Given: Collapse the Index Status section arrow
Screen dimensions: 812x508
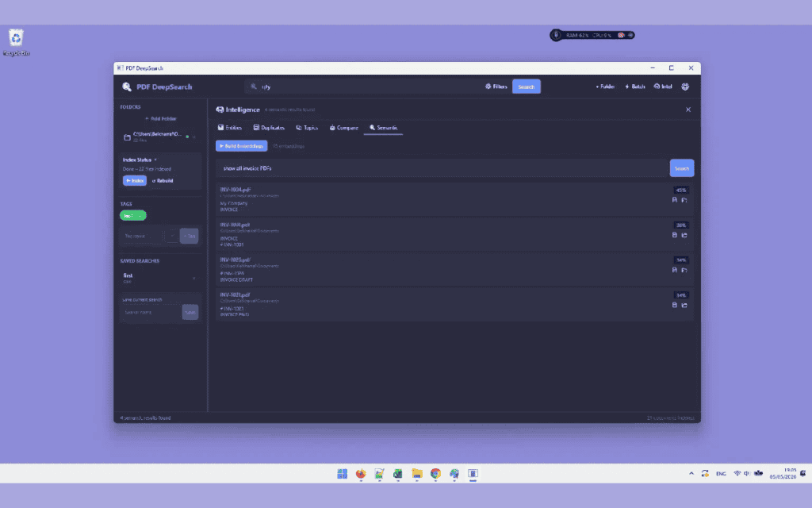Looking at the screenshot, I should [x=155, y=160].
